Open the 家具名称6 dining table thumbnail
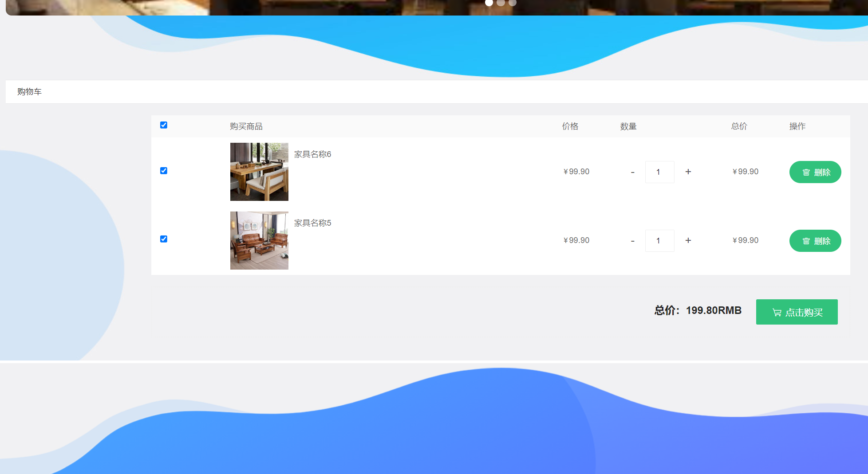Image resolution: width=868 pixels, height=474 pixels. pos(259,172)
